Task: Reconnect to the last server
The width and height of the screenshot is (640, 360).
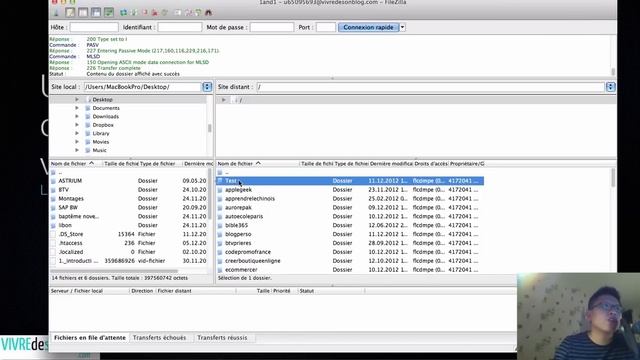Action: tap(165, 13)
